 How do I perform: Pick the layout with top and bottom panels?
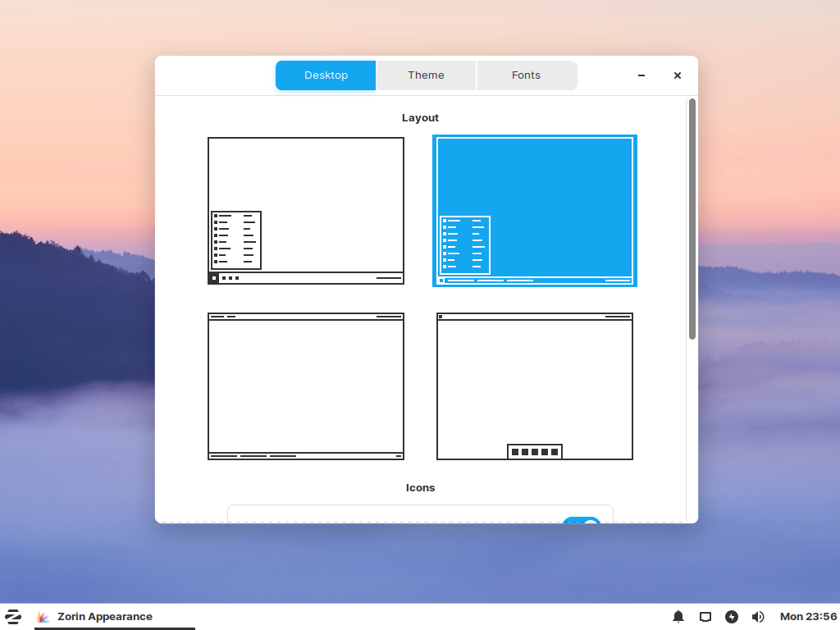pyautogui.click(x=306, y=386)
